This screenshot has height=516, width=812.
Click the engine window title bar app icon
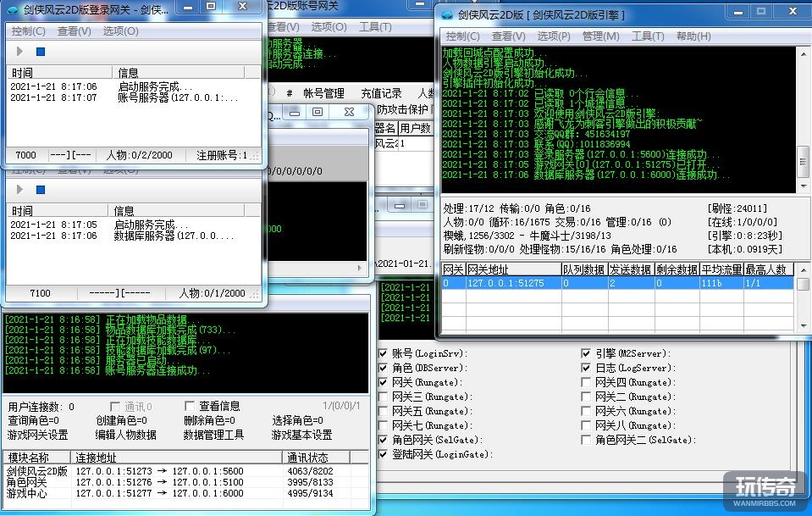click(447, 15)
